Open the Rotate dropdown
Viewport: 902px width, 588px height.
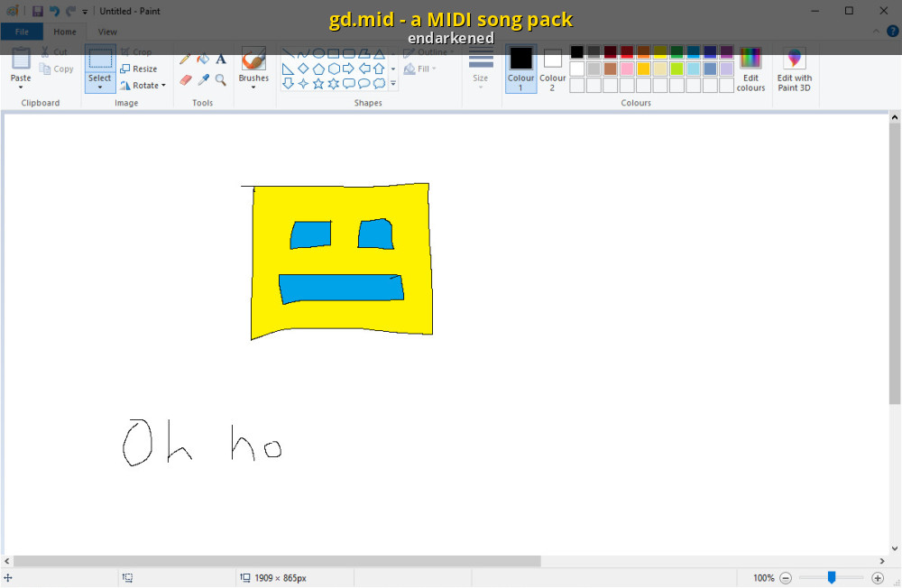144,86
